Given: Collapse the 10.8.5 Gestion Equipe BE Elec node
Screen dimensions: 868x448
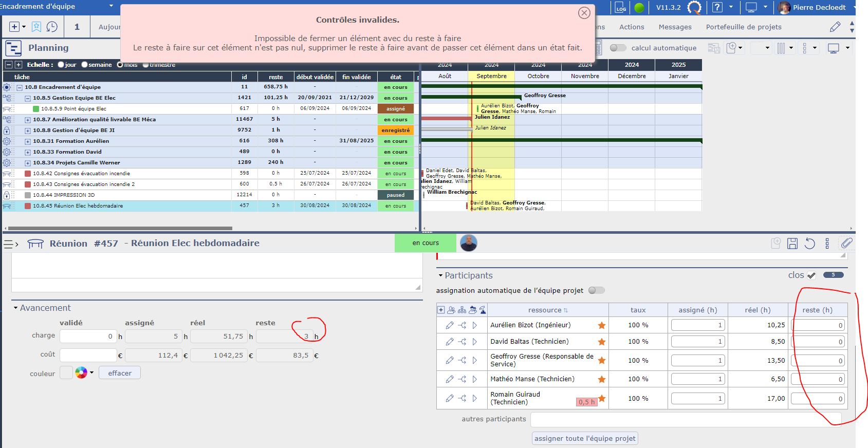Looking at the screenshot, I should (28, 98).
